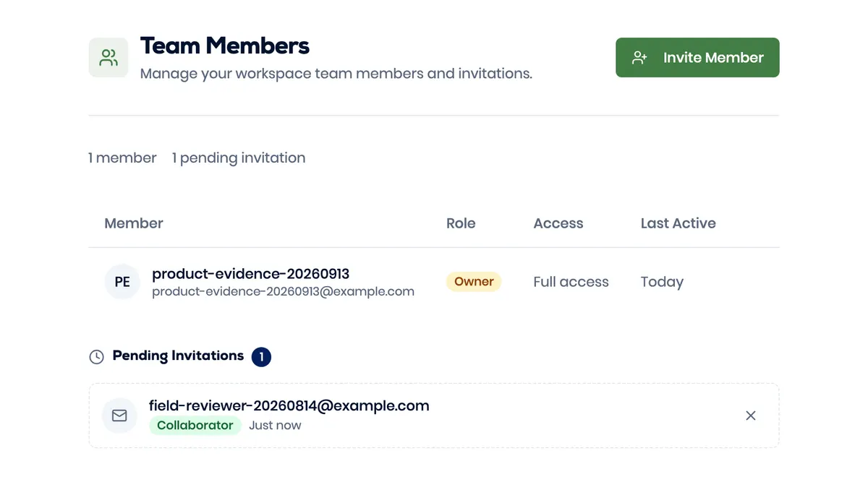Click the envelope icon for field-reviewer invitation

coord(119,416)
